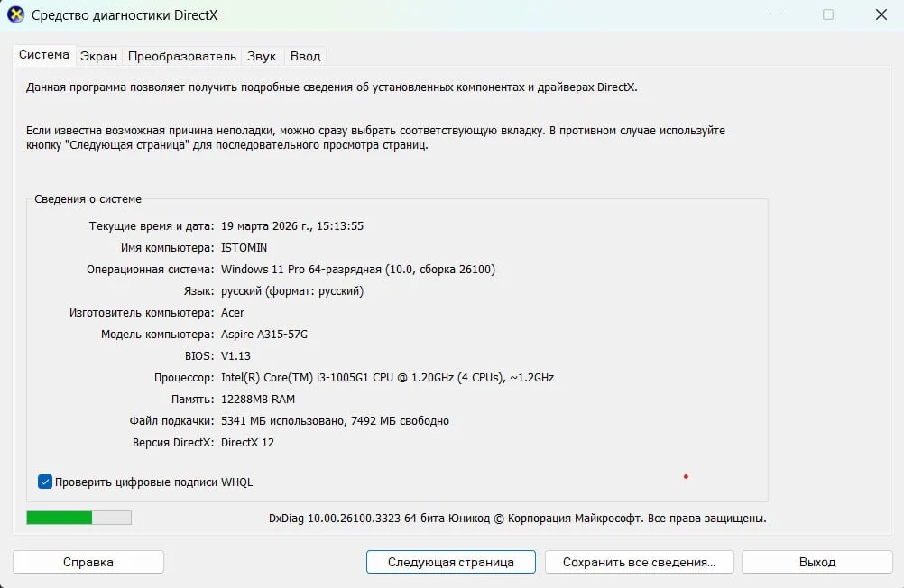Click the Процессор: field label
Screen dimensions: 904x588
click(184, 378)
